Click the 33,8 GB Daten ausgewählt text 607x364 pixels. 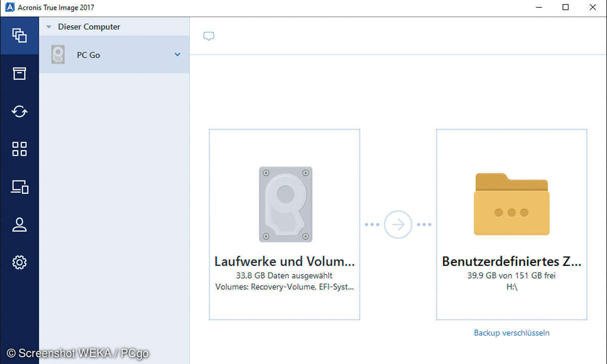point(284,276)
